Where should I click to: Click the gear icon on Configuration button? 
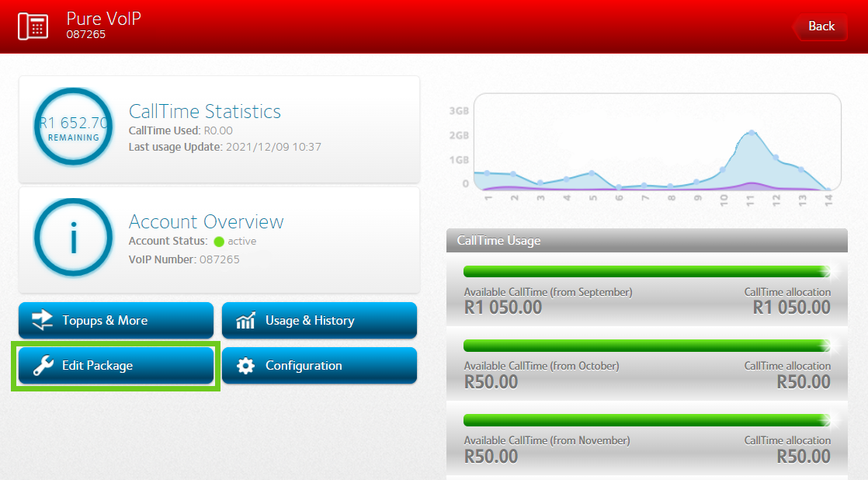coord(245,365)
